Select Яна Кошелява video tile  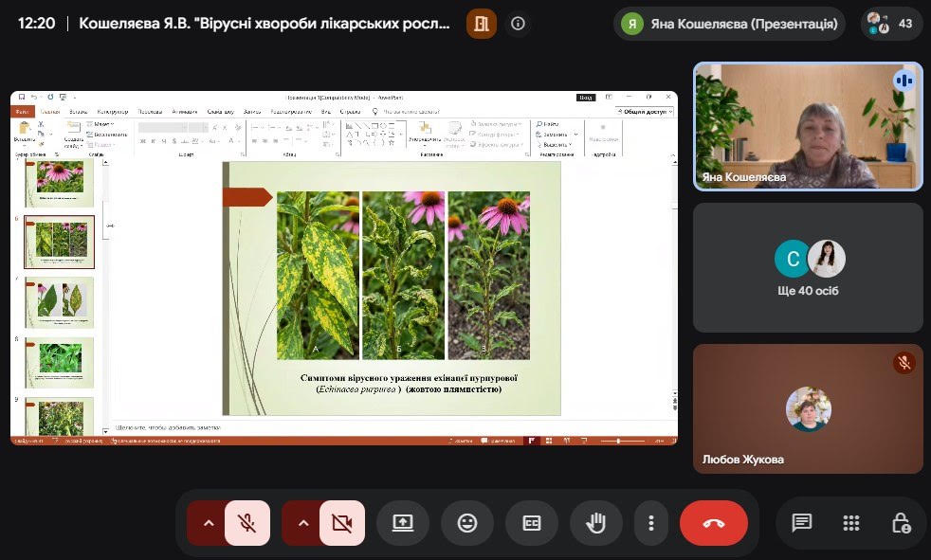(x=808, y=126)
